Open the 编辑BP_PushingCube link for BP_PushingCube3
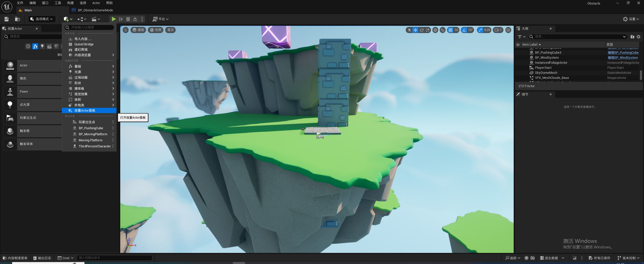This screenshot has width=644, height=264. click(x=623, y=53)
